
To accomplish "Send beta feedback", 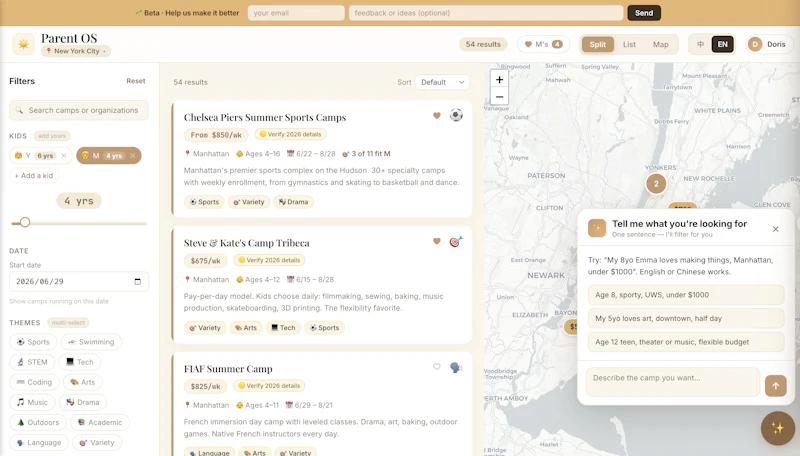I will (644, 13).
